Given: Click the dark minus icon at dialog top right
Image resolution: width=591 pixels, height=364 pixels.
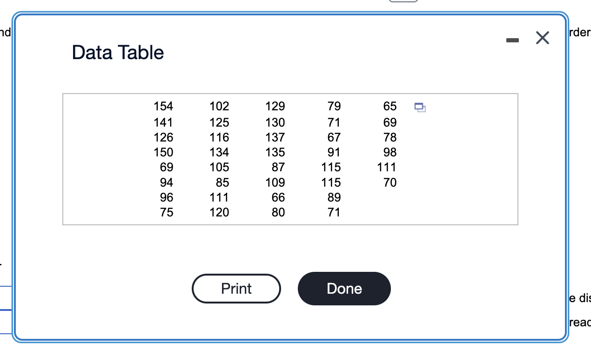Looking at the screenshot, I should (x=512, y=40).
